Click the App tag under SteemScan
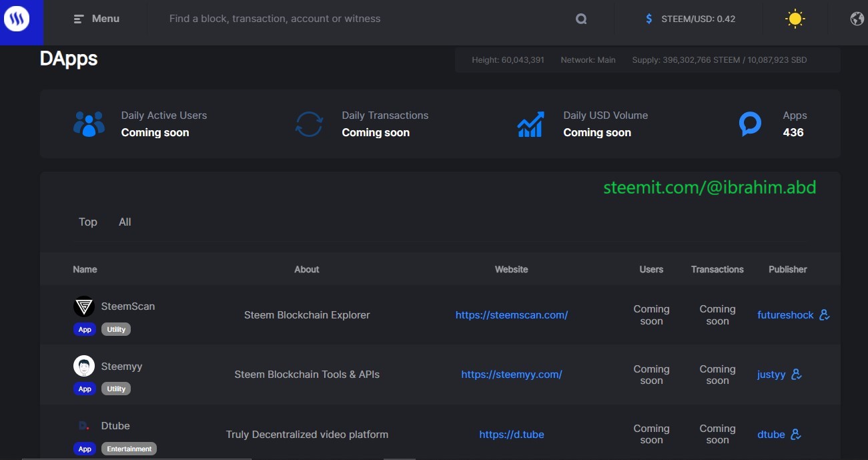Screen dimensions: 868x460 pos(85,329)
